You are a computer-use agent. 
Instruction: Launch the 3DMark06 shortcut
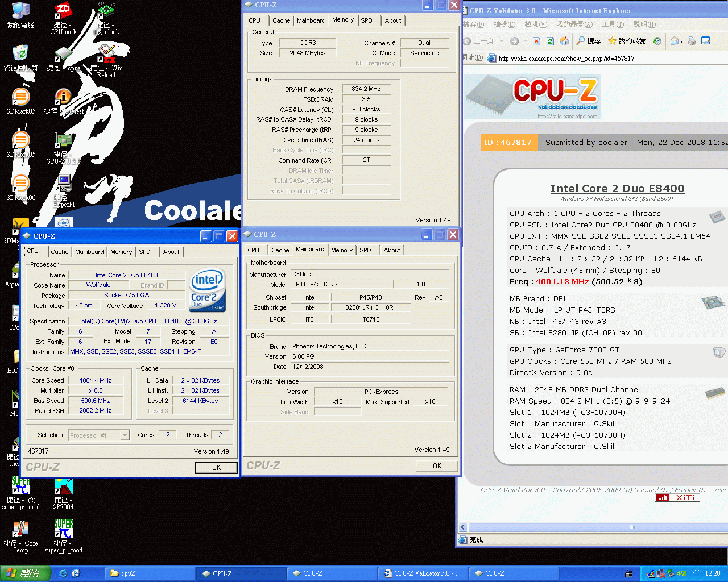20,188
